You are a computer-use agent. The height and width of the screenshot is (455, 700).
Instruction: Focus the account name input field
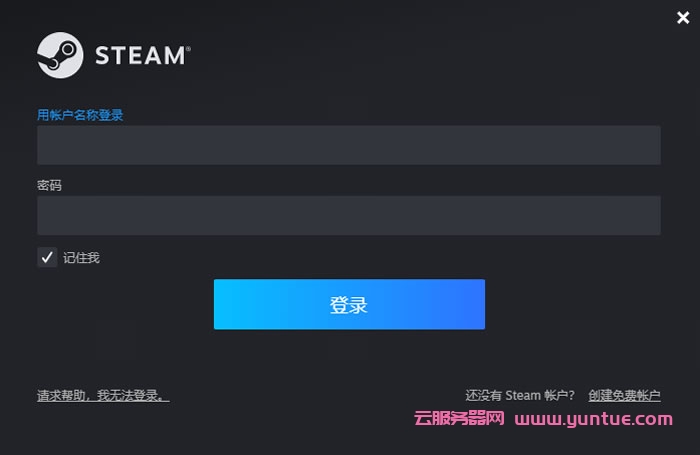click(349, 145)
